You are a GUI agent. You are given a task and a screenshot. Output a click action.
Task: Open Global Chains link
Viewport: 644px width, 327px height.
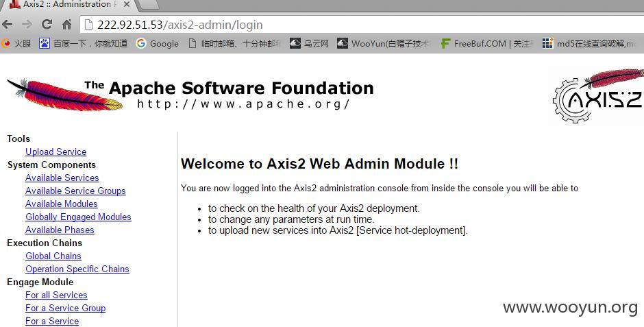tap(53, 256)
